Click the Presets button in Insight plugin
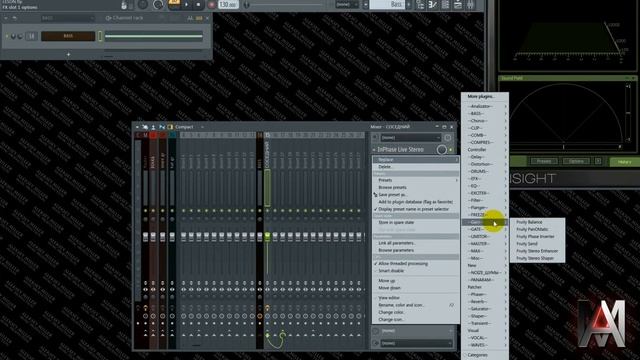Screen dimensions: 640x360 [x=544, y=161]
